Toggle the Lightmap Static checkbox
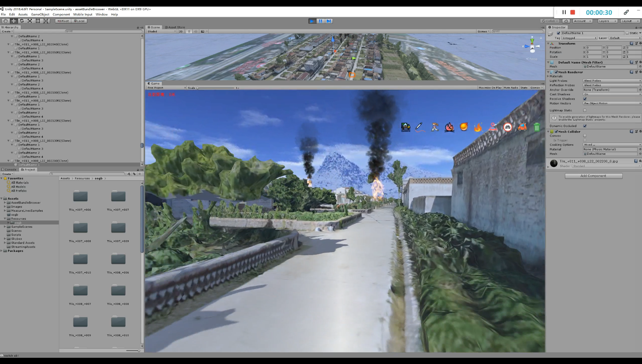The image size is (642, 364). point(585,110)
